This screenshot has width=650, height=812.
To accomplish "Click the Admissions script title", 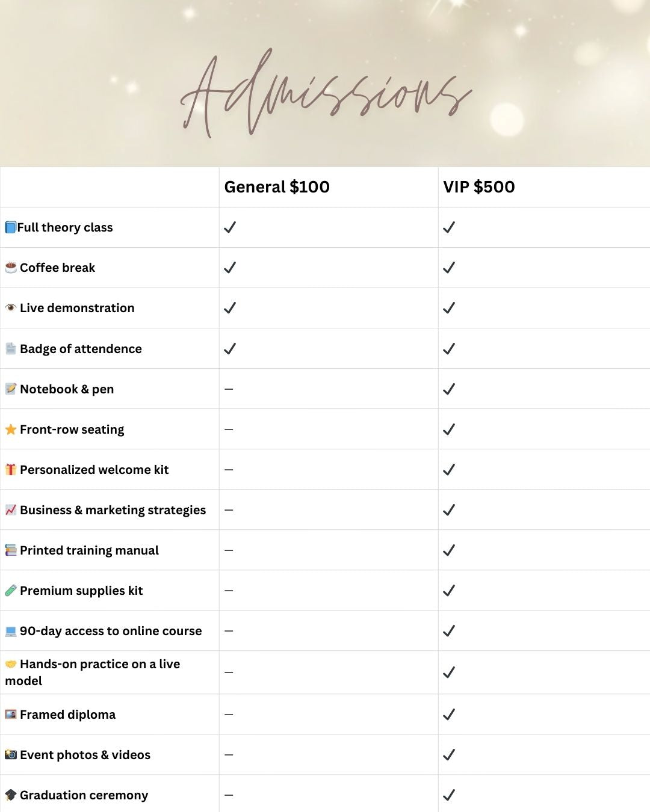I will click(325, 94).
